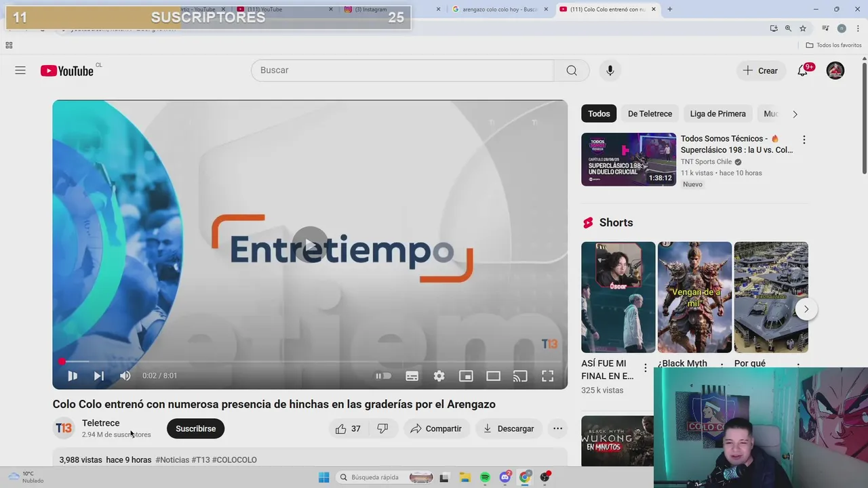This screenshot has height=488, width=868.
Task: Share the video via Compartir
Action: tap(436, 428)
